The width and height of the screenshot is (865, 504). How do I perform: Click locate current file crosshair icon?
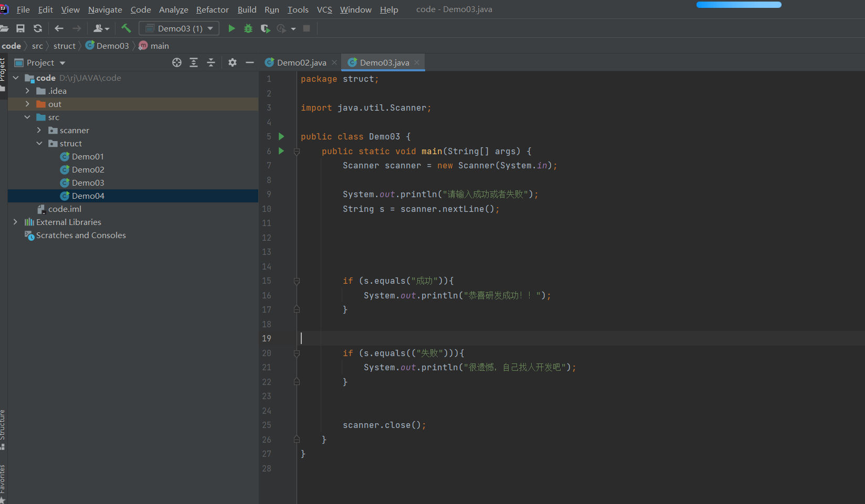177,63
